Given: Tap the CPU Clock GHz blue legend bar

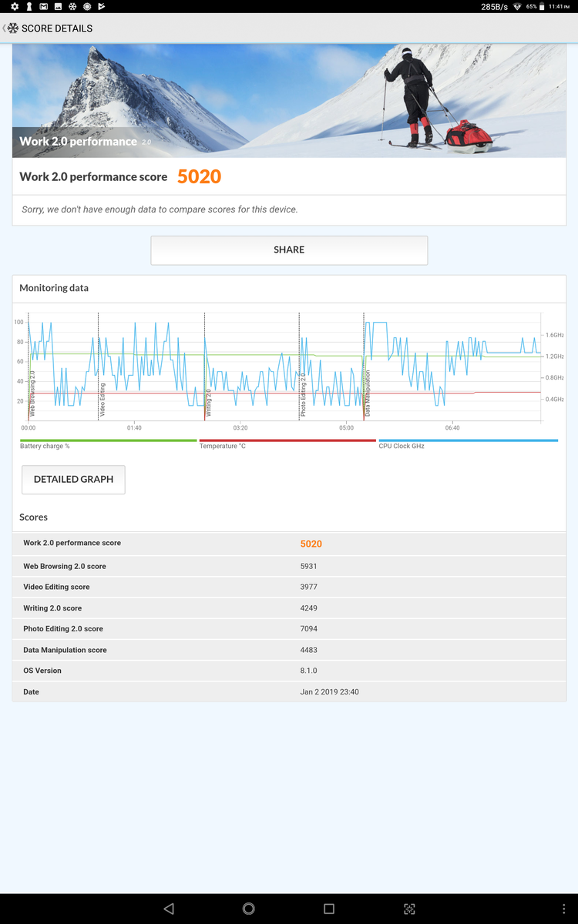Looking at the screenshot, I should [x=467, y=441].
